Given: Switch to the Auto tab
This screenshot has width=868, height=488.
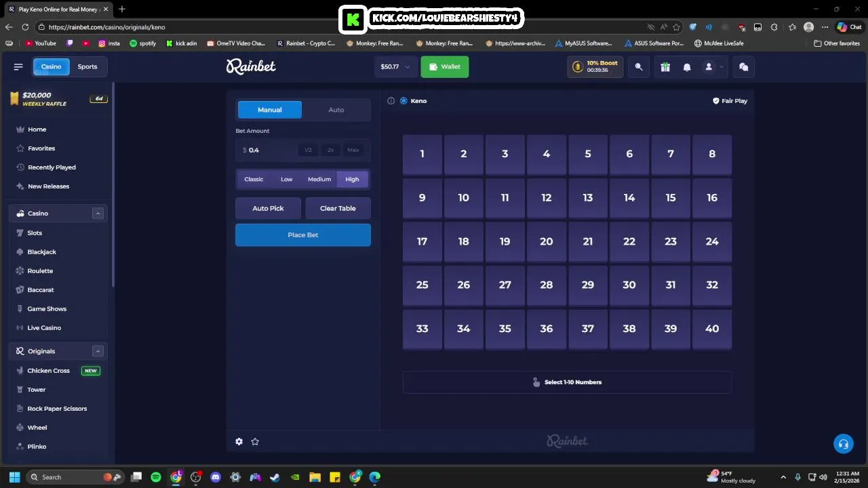Looking at the screenshot, I should [x=336, y=110].
